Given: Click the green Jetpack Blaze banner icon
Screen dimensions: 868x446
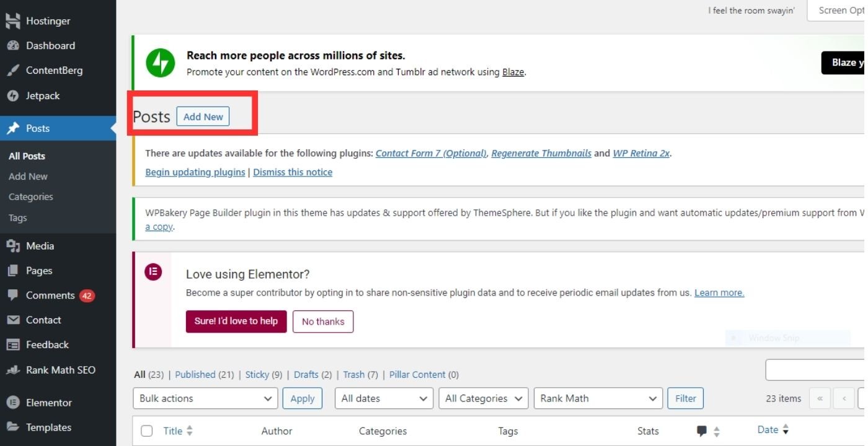Looking at the screenshot, I should point(160,63).
